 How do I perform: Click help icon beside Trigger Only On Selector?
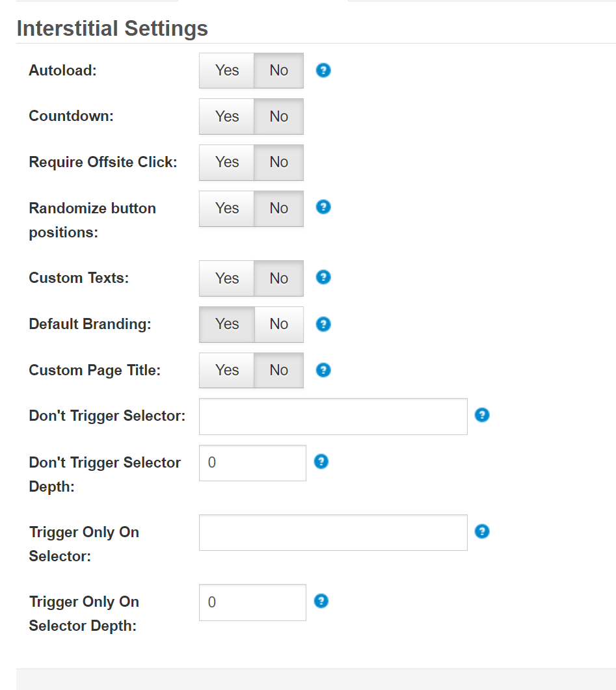(x=482, y=531)
